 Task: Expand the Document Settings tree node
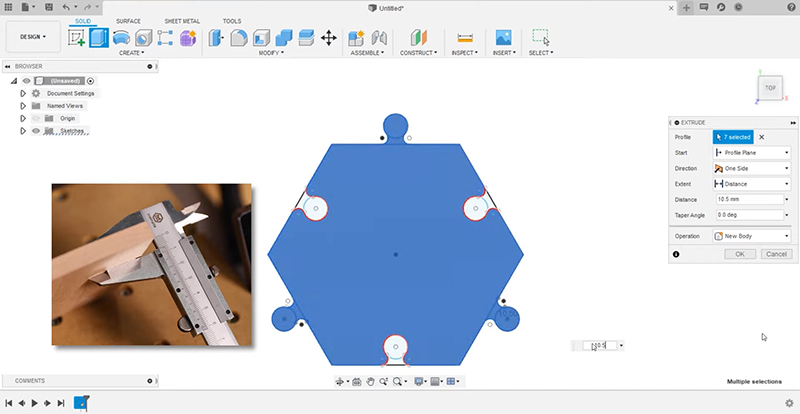(x=22, y=93)
